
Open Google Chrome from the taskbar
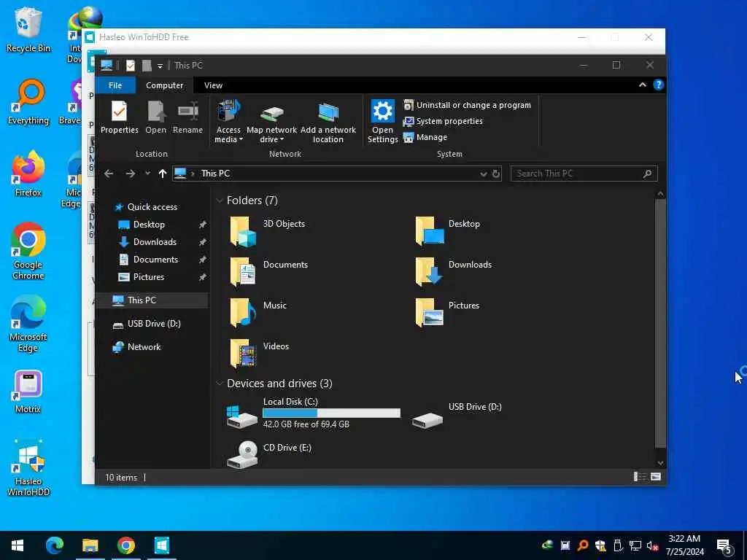click(x=125, y=545)
